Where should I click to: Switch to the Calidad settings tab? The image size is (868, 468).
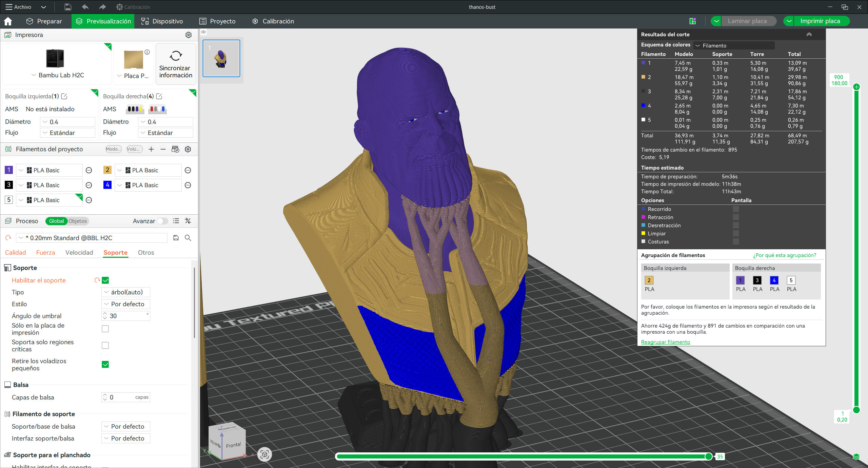point(16,252)
